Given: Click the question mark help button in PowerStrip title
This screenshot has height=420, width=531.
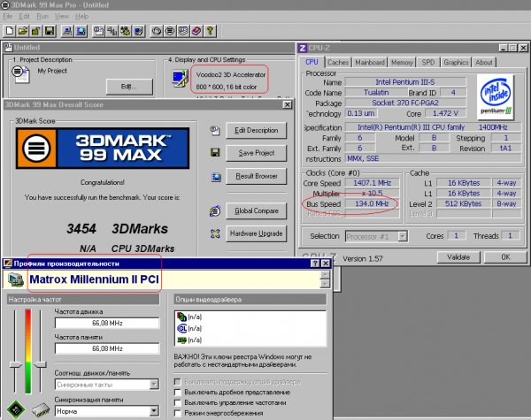Looking at the screenshot, I should 315,263.
